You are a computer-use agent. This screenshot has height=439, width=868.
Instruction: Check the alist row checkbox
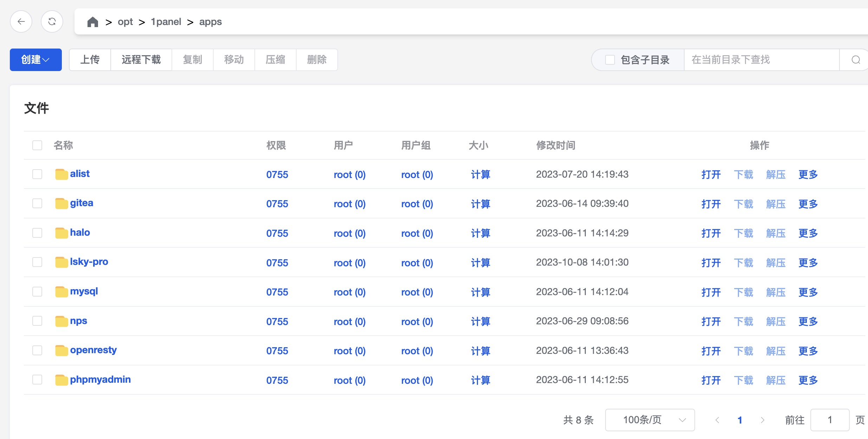point(37,174)
